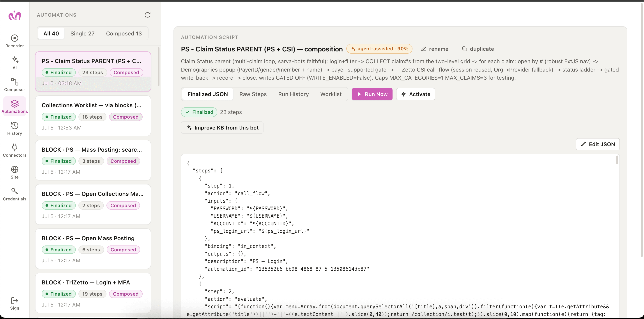Click the Sign out icon
Image resolution: width=644 pixels, height=319 pixels.
pos(14,303)
